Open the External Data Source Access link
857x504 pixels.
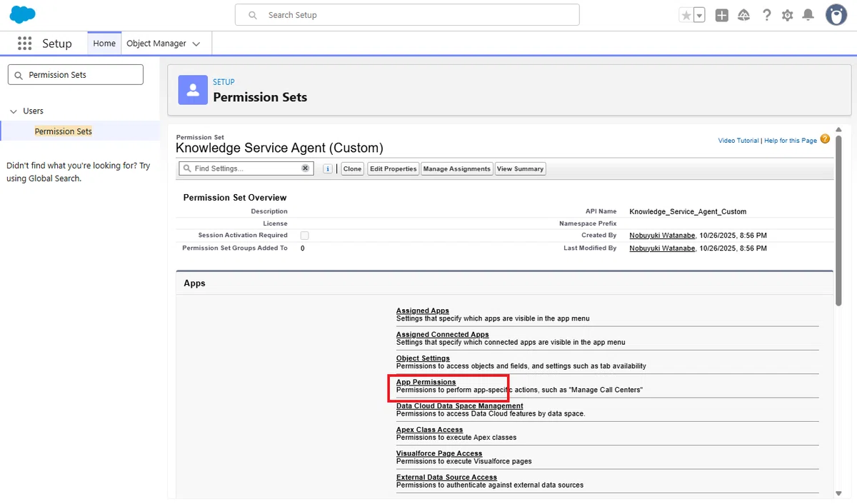[x=446, y=477]
